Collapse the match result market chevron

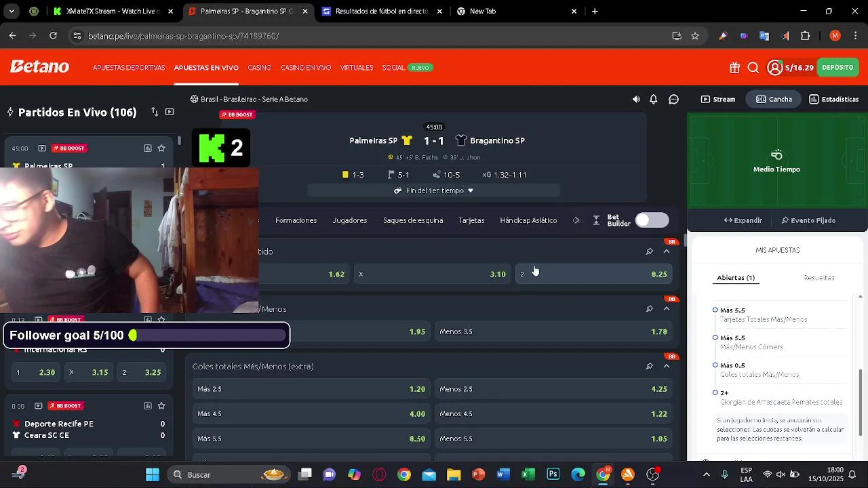pyautogui.click(x=667, y=251)
